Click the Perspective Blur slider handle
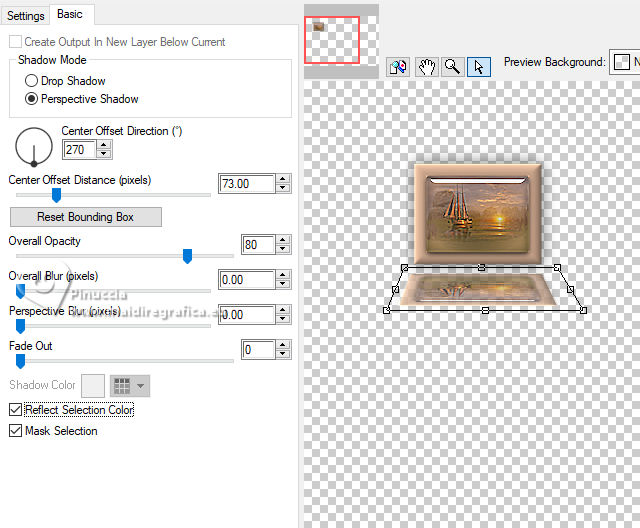 20,326
